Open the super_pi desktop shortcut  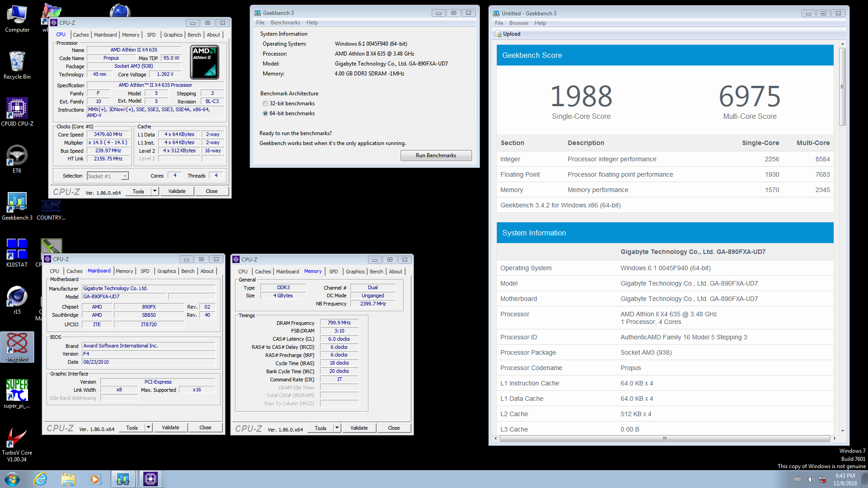tap(17, 394)
